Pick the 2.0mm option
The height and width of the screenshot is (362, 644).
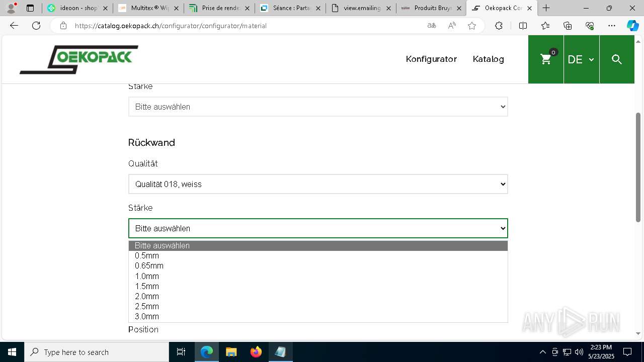pos(318,296)
